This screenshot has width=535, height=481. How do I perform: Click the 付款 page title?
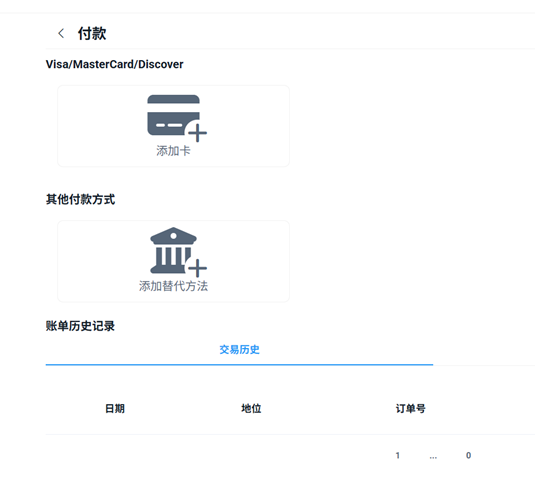(x=92, y=33)
